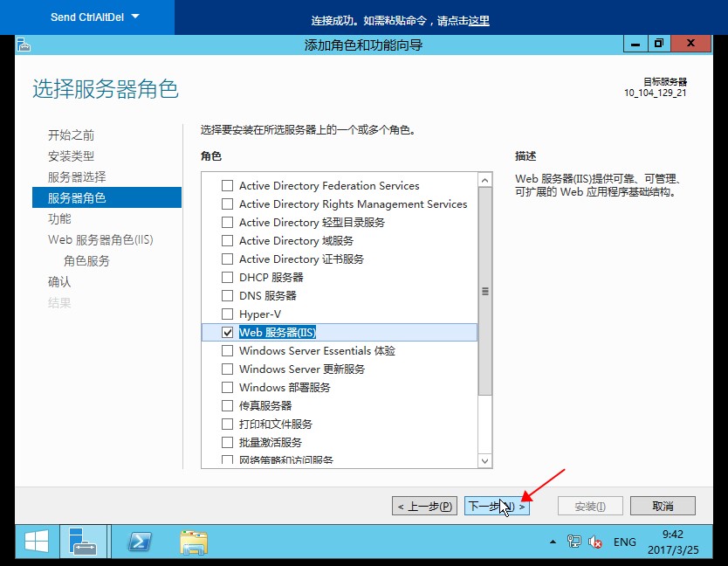Viewport: 728px width, 566px height.
Task: Check DNS 服务器 role
Action: (x=228, y=296)
